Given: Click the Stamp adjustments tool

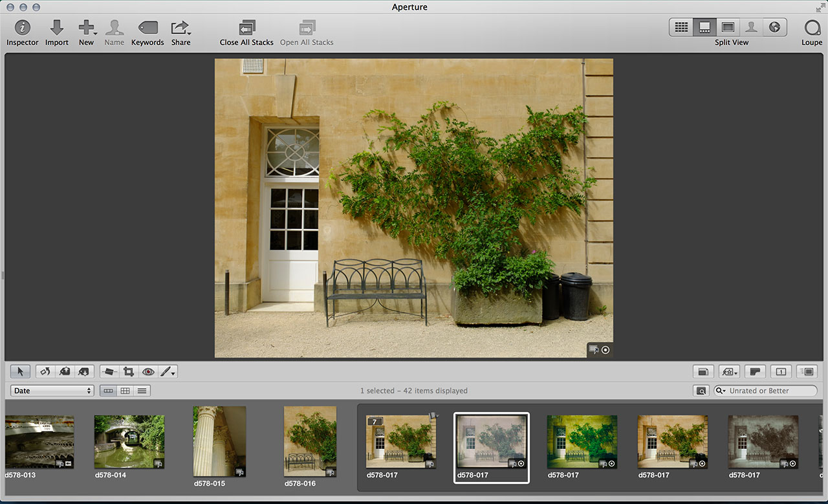Looking at the screenshot, I should [83, 371].
